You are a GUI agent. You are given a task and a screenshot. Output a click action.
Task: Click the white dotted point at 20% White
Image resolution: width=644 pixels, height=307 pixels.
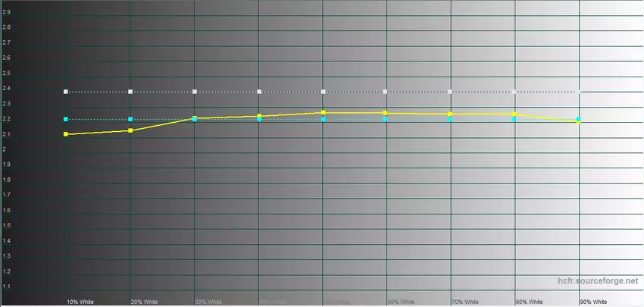pos(131,92)
